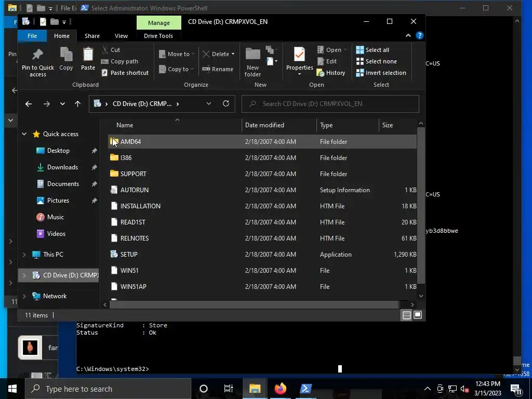Screen dimensions: 532x399
Task: Select Downloads in navigation pane
Action: 62,167
